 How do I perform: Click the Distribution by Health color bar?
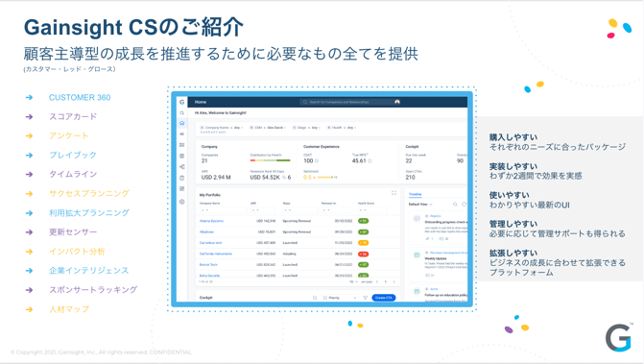coord(270,160)
